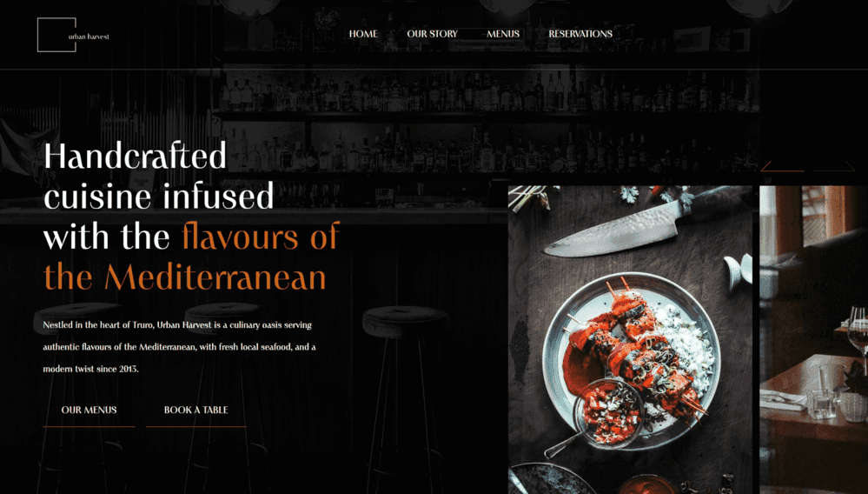Select the kebab plate food photo
Screen dimensions: 868x494
point(631,339)
